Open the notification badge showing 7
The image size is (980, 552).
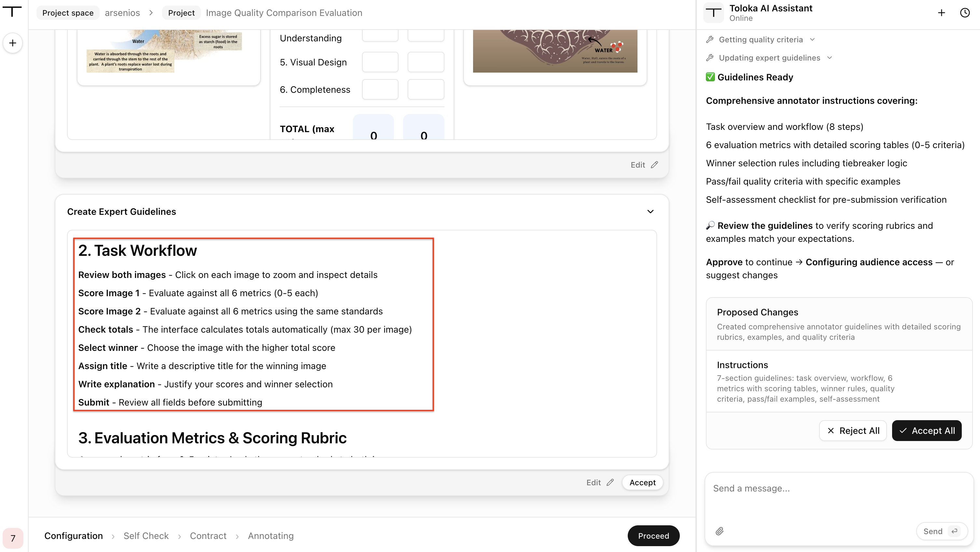(x=13, y=538)
